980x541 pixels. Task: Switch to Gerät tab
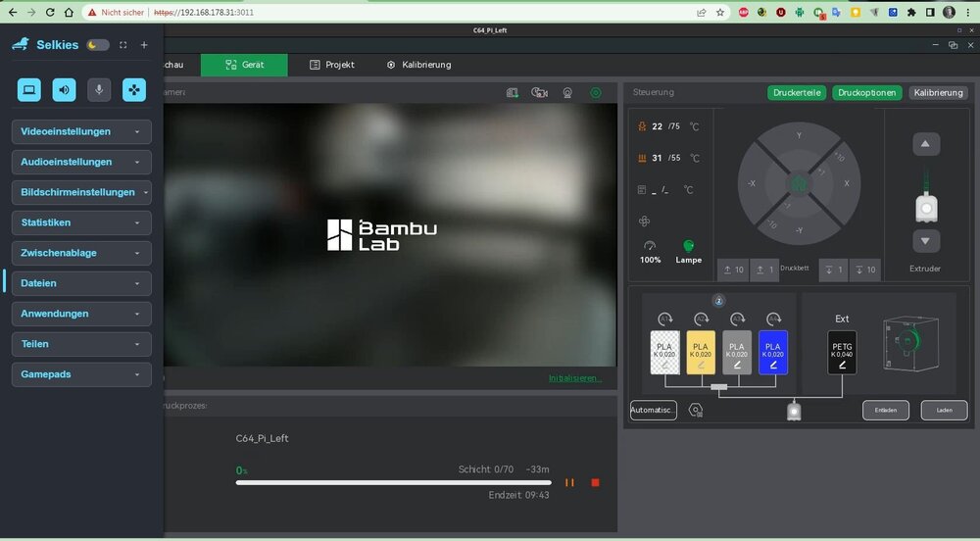(x=244, y=65)
